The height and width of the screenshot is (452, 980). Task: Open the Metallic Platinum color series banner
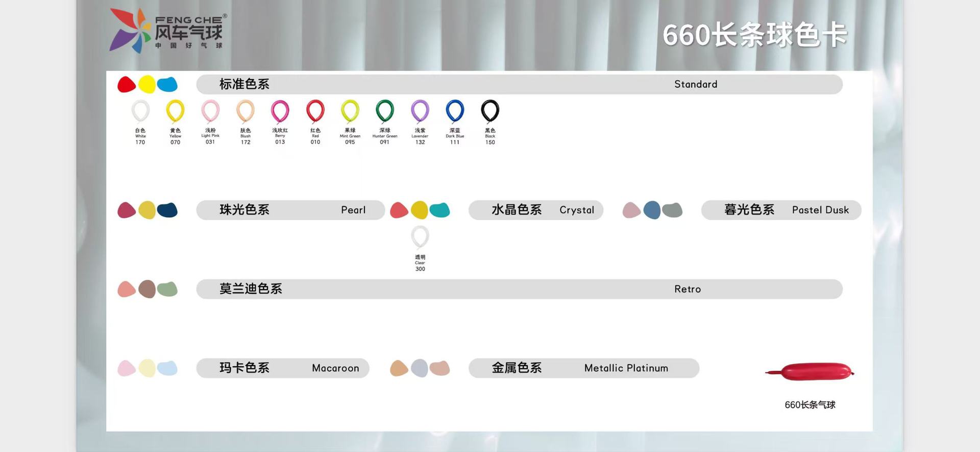[x=584, y=368]
